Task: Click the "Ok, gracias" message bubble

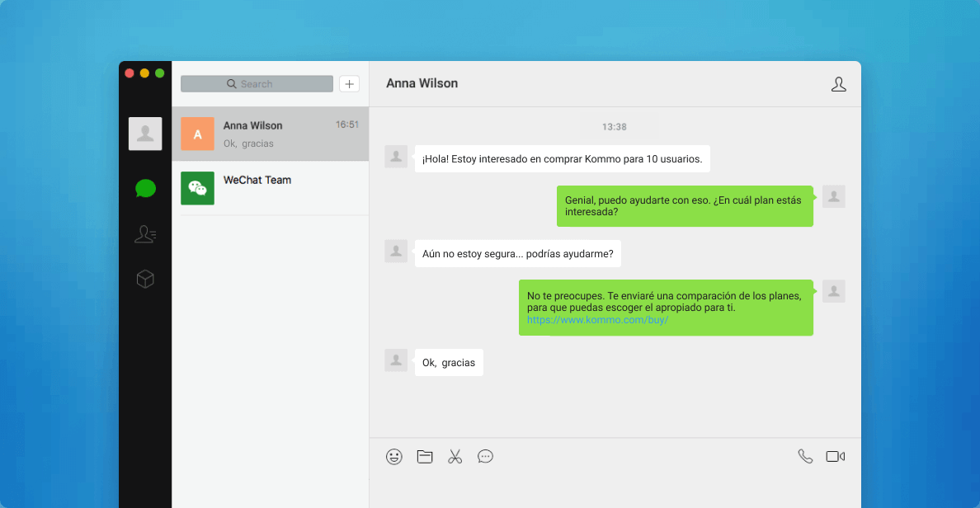Action: pos(449,363)
